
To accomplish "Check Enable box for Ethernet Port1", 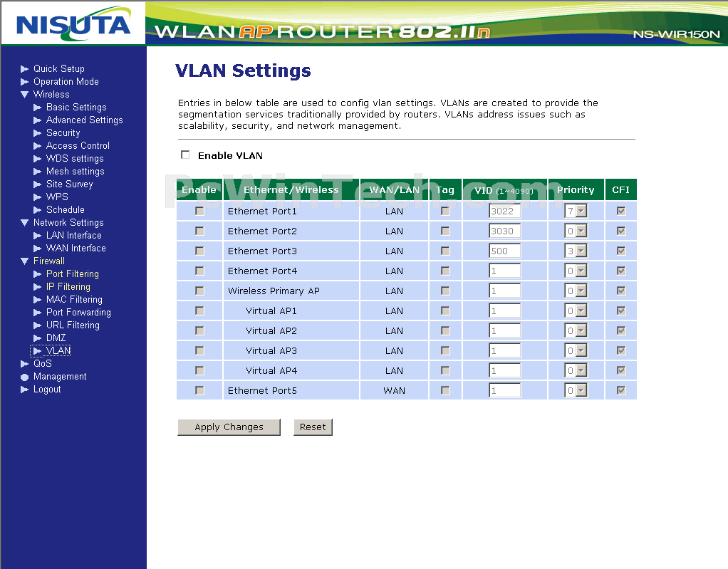I will [x=199, y=211].
